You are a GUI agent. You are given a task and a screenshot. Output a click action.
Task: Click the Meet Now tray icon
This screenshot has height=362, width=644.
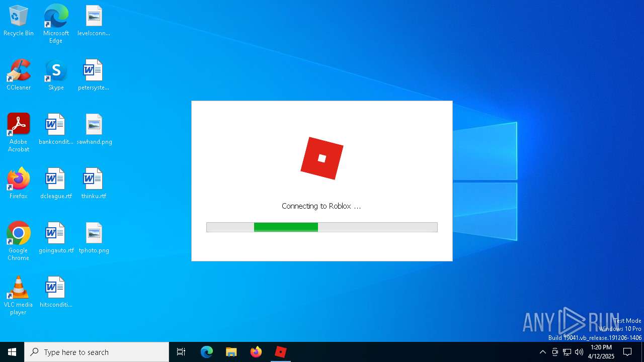click(x=555, y=352)
